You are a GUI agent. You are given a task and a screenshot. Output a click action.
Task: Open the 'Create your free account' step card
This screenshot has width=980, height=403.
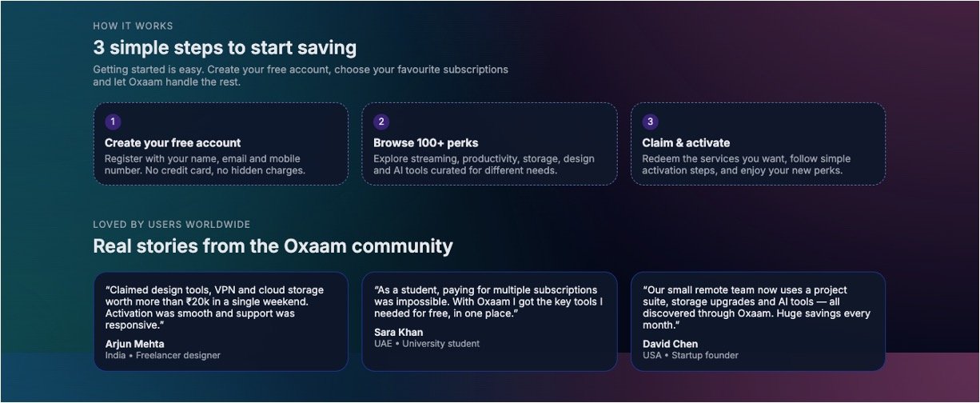[x=221, y=144]
